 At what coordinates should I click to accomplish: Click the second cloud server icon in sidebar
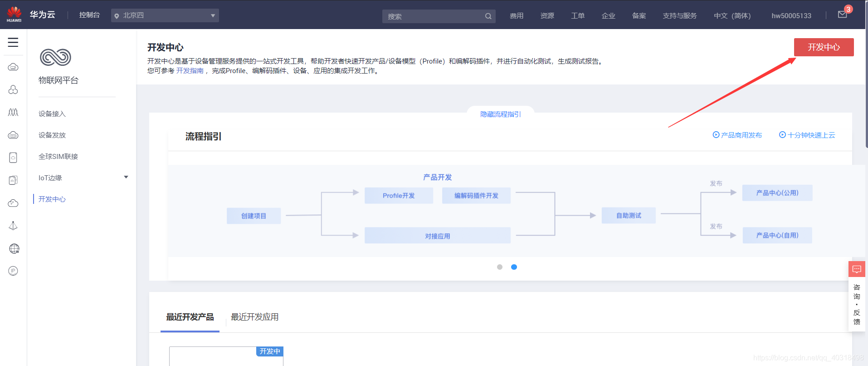point(13,135)
